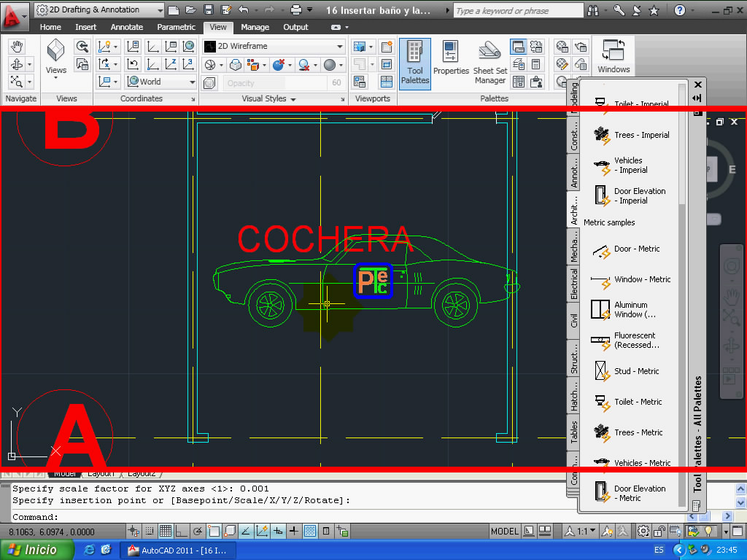Click the Clip Viewport icon
Viewport: 747px width, 560px height.
coord(387,64)
